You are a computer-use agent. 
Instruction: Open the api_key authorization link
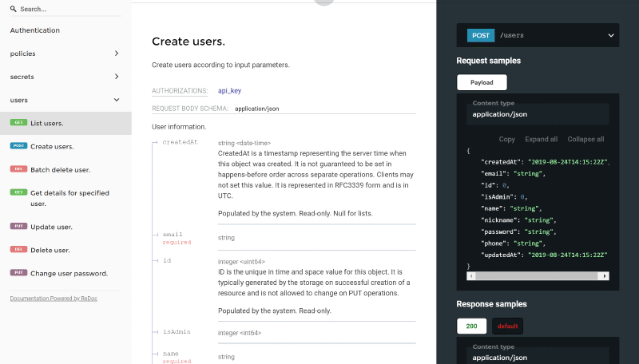tap(229, 91)
